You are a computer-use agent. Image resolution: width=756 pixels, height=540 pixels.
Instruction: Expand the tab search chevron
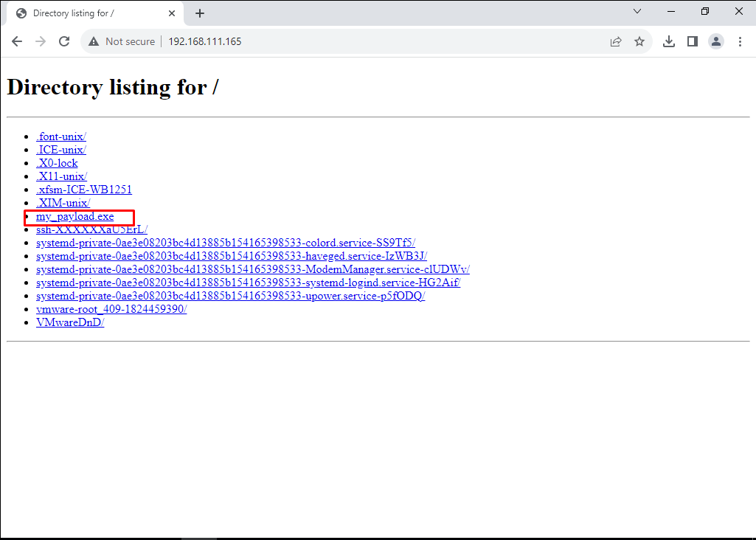tap(637, 12)
